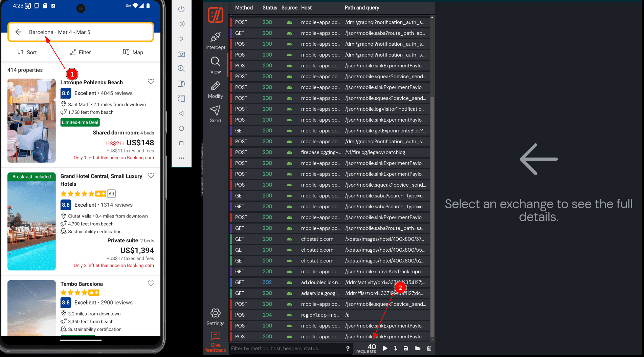This screenshot has height=357, width=644.
Task: Tap Barcelona Mar 4 - Mar 5 search field
Action: tap(81, 32)
